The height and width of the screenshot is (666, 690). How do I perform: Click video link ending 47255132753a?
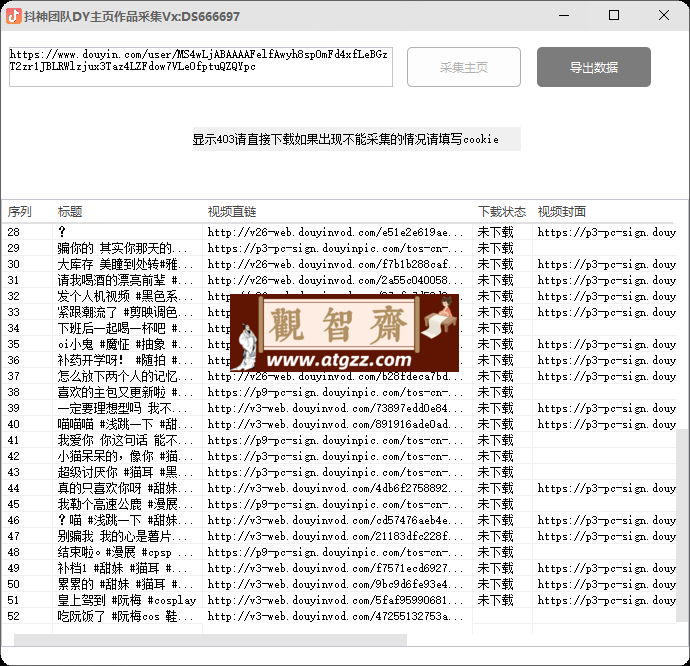tap(335, 616)
